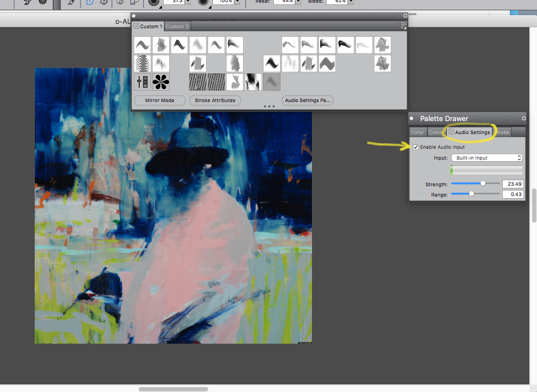The image size is (537, 392).
Task: Open the Audio Settings Panel button
Action: pos(308,100)
